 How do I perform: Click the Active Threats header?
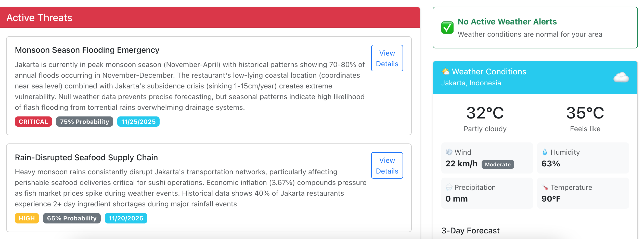tap(39, 18)
